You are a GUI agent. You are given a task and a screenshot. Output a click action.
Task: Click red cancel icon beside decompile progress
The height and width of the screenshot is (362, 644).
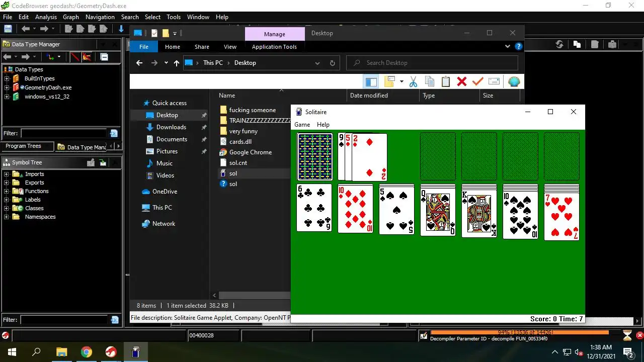tap(639, 335)
